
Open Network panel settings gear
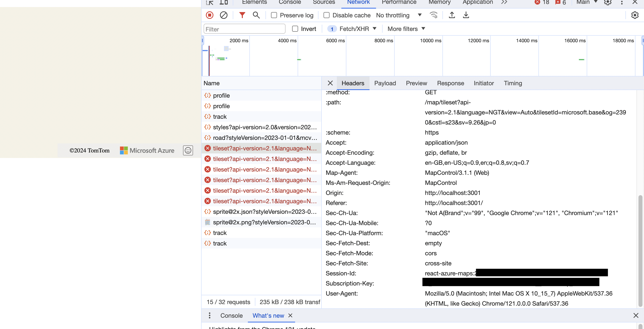[635, 15]
